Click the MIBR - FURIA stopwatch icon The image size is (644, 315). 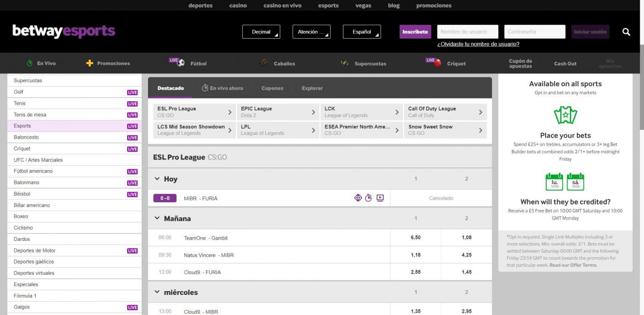368,198
